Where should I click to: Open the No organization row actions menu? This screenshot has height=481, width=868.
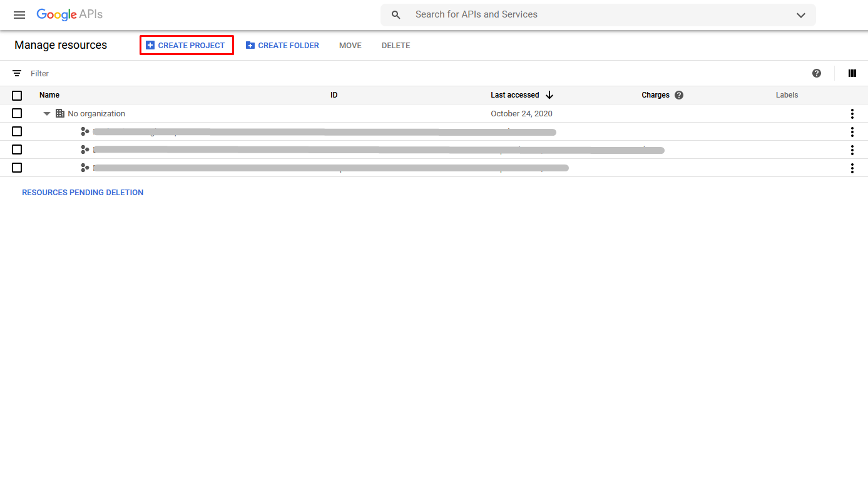[x=852, y=113]
